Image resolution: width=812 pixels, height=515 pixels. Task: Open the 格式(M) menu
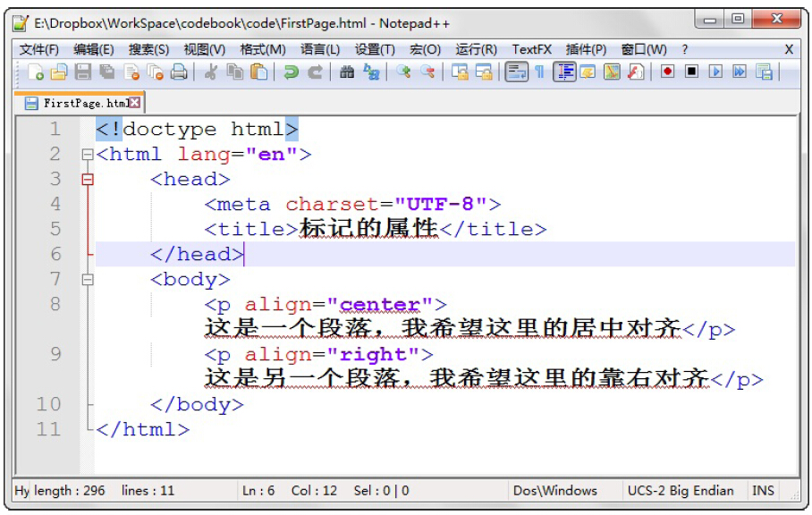click(x=263, y=49)
